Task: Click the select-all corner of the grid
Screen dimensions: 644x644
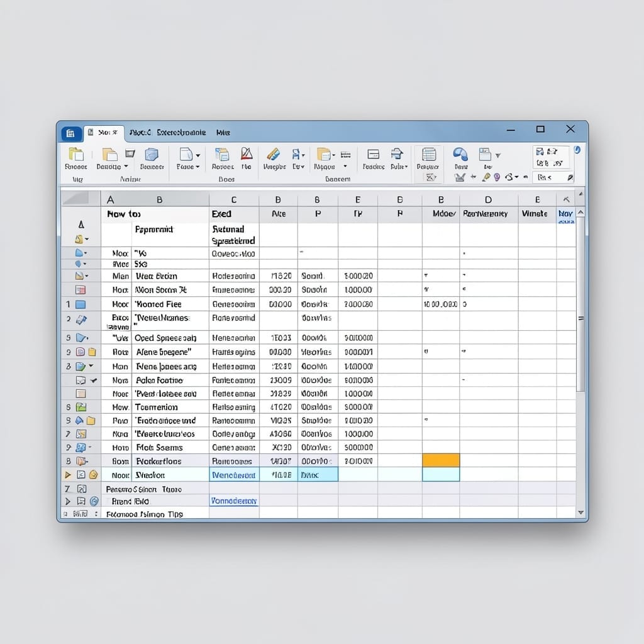Action: click(x=81, y=198)
